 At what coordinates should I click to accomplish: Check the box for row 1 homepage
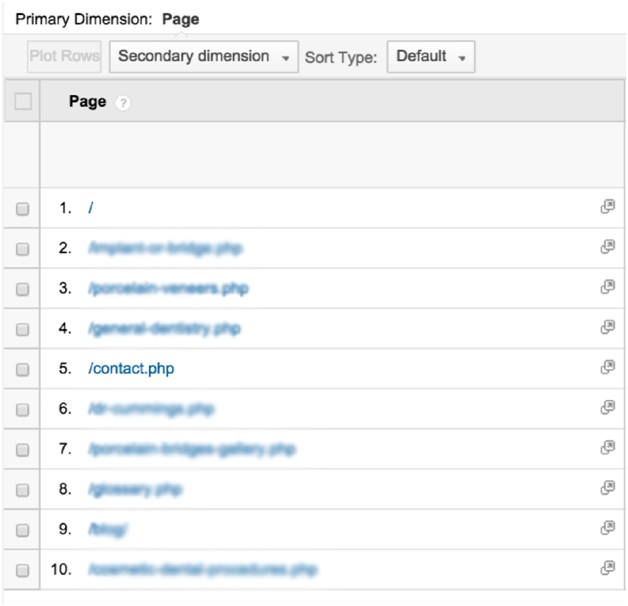tap(23, 209)
